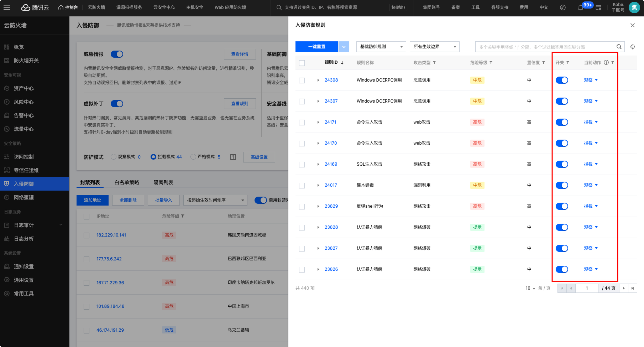
Task: Go to first page of rules
Action: point(562,288)
